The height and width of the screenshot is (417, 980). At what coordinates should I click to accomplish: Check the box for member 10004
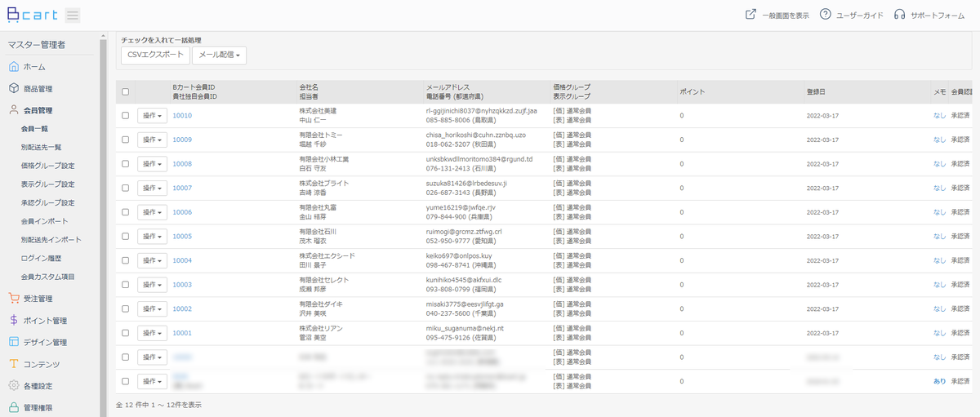coord(125,260)
